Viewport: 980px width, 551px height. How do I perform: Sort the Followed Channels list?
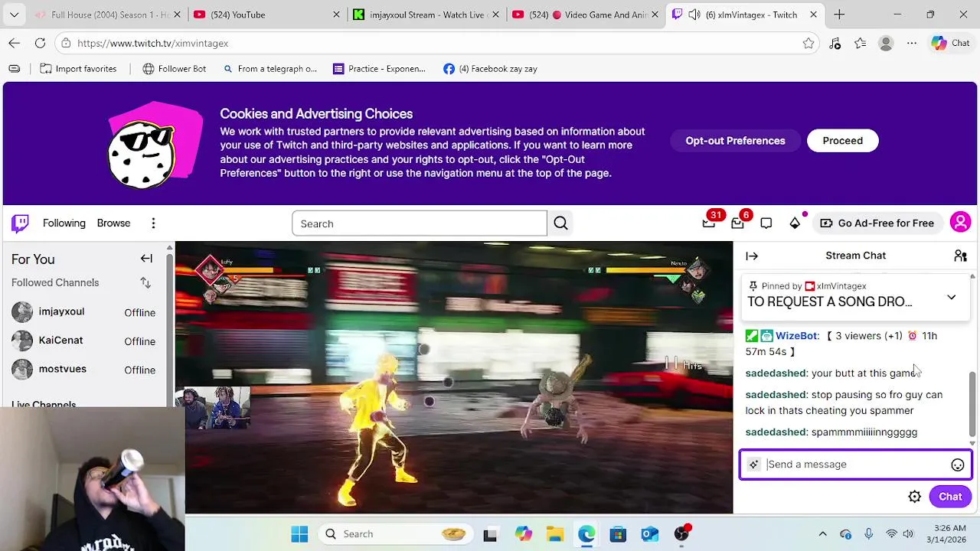point(145,283)
